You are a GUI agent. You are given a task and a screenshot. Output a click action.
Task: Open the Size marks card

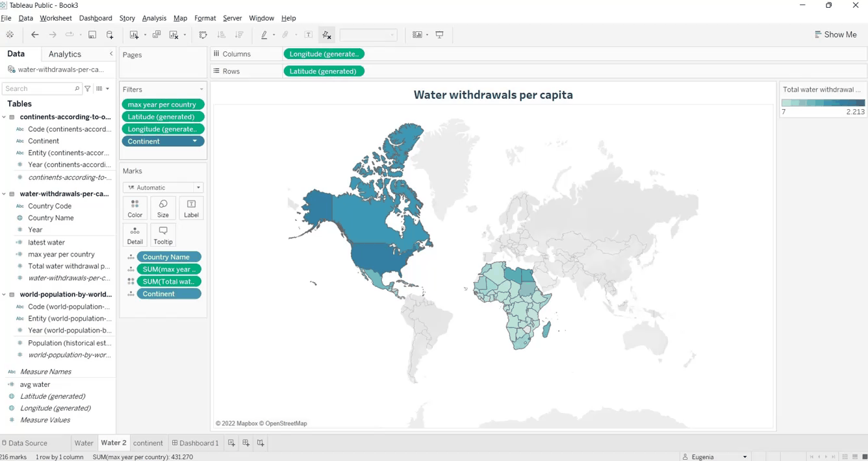click(x=163, y=208)
